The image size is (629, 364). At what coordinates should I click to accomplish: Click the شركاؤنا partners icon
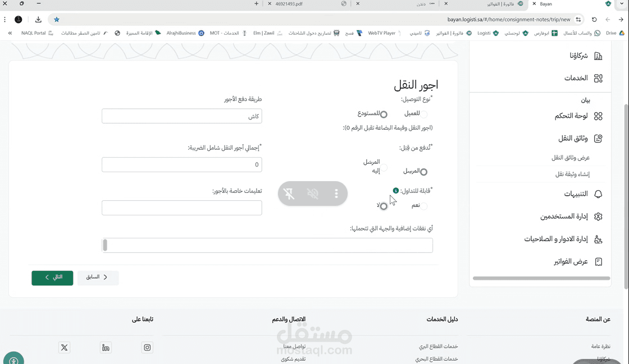click(x=598, y=55)
